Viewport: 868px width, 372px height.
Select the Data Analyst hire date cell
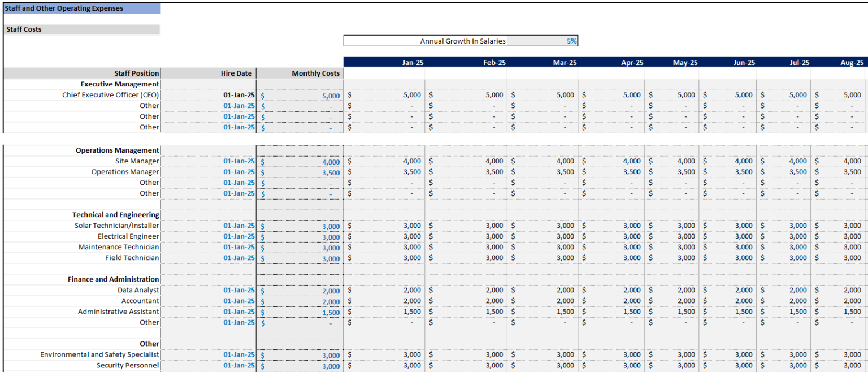(209, 290)
